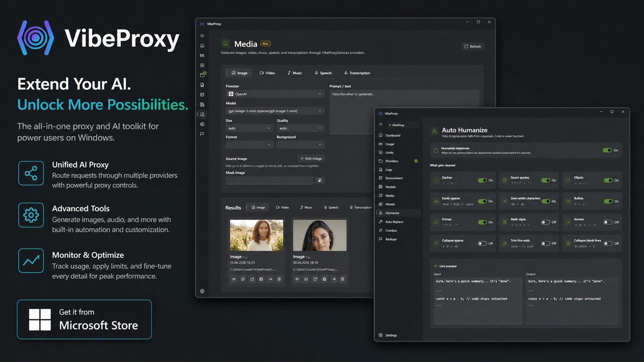Open the Size dropdown
Image resolution: width=644 pixels, height=362 pixels.
pos(249,128)
